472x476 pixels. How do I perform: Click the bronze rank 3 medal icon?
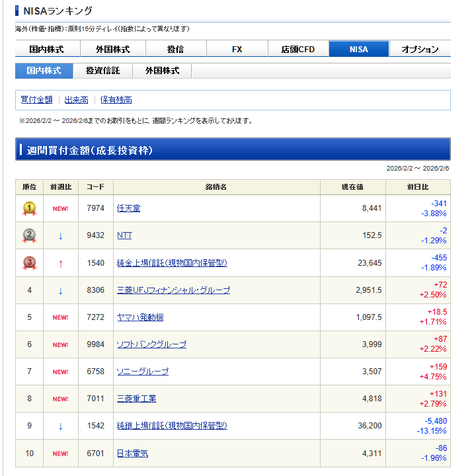[x=30, y=263]
